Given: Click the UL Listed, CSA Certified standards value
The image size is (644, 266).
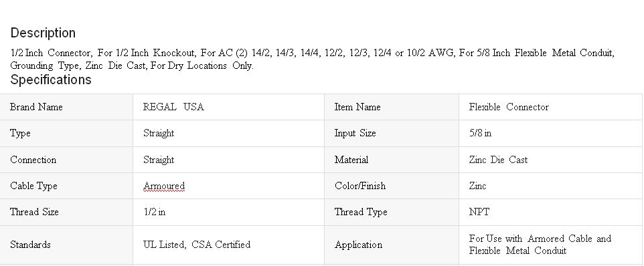Looking at the screenshot, I should click(197, 245).
